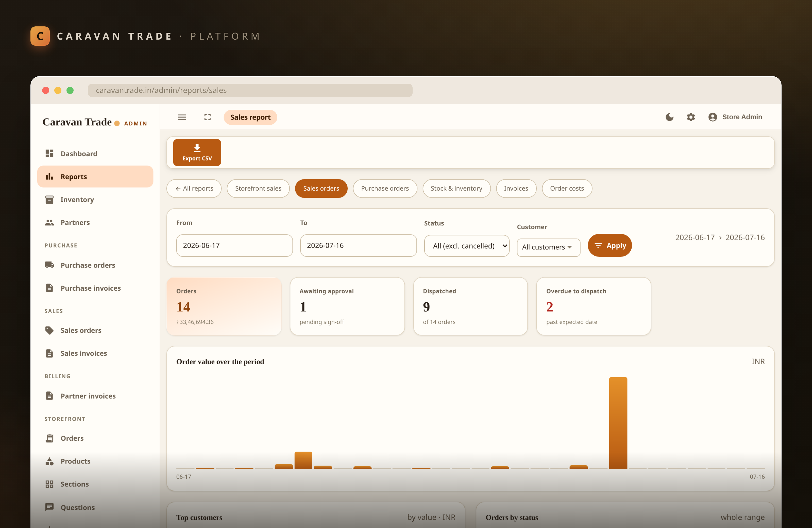Click the Inventory box icon
Image resolution: width=812 pixels, height=528 pixels.
click(x=49, y=199)
